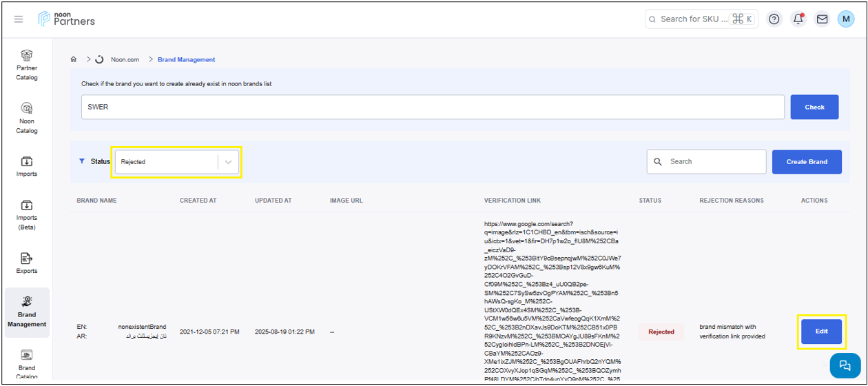This screenshot has width=868, height=386.
Task: Expand the Status Rejected dropdown
Action: [x=228, y=162]
